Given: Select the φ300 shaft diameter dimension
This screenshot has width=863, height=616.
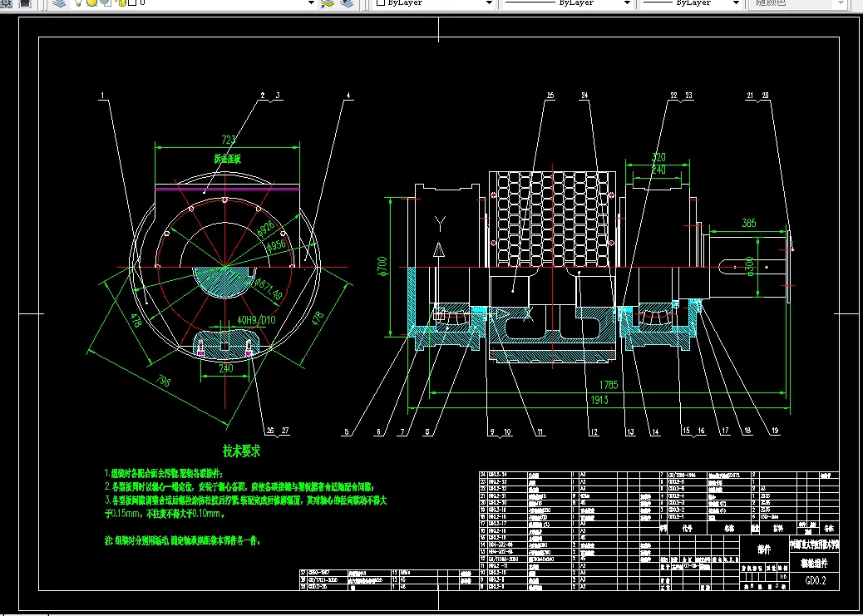Looking at the screenshot, I should point(748,267).
